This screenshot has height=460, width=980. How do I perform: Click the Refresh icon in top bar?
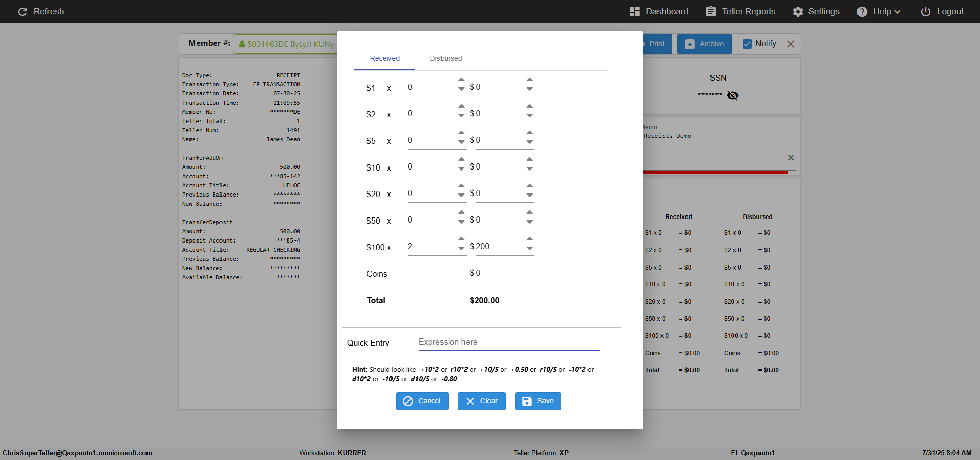[22, 11]
